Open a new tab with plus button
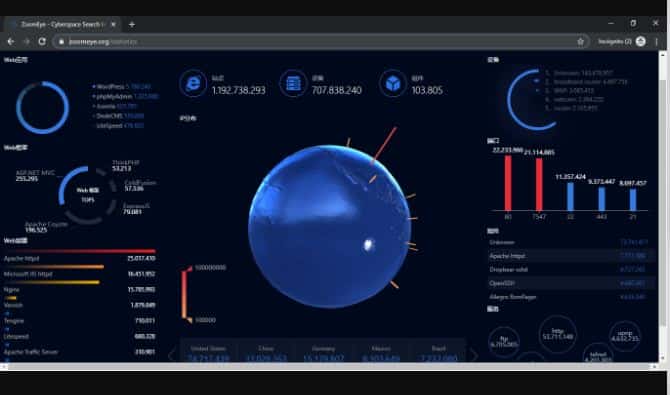 132,24
